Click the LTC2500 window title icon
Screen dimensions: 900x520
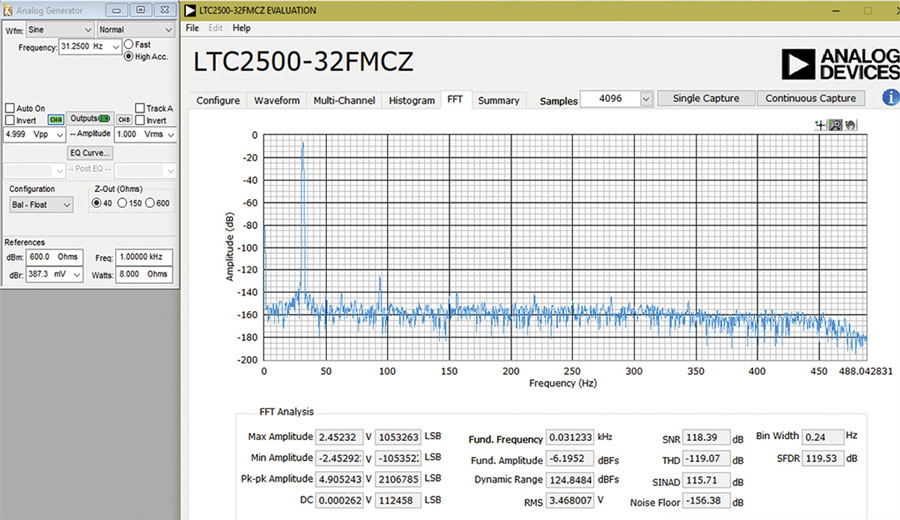point(190,10)
